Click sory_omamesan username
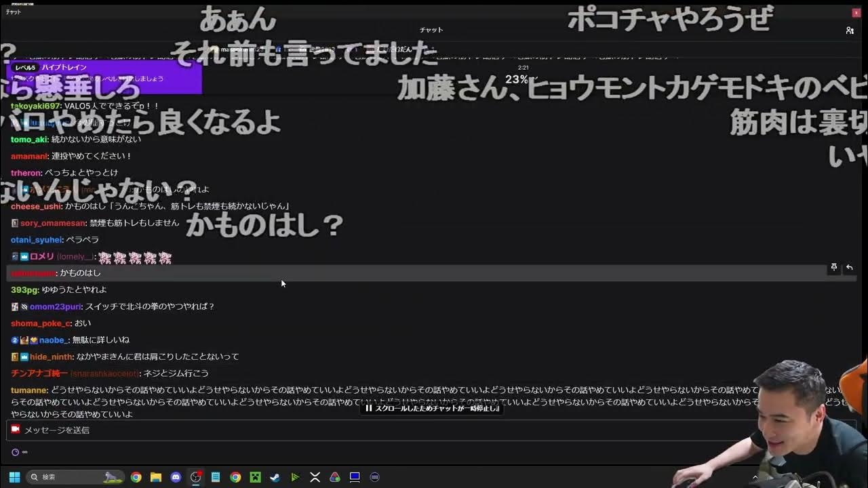This screenshot has width=868, height=488. [53, 223]
